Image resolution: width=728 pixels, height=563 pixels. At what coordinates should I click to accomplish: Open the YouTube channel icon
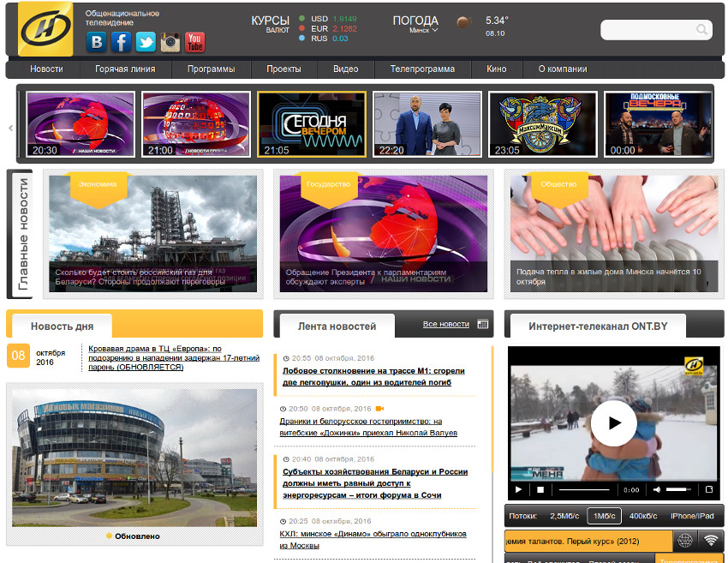[x=194, y=42]
